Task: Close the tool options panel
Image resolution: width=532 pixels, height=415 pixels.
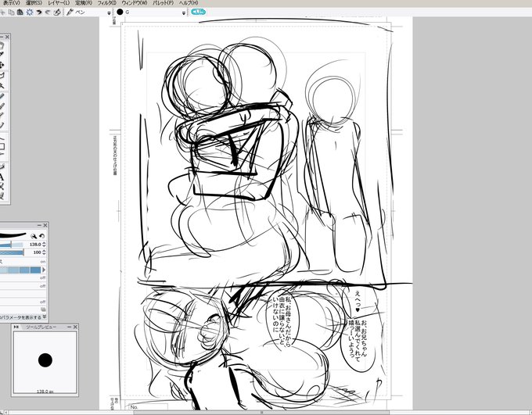Action: point(45,225)
